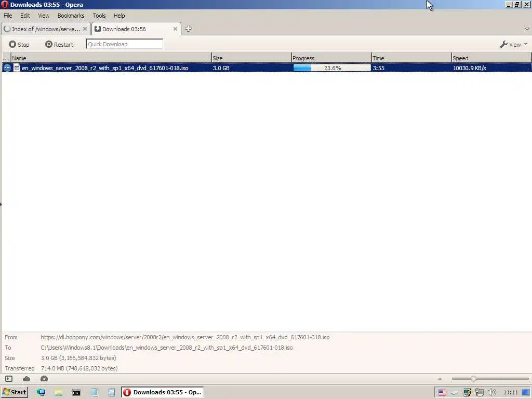Click the Stop button's circle icon
Viewport: 532px width, 399px height.
coord(12,44)
